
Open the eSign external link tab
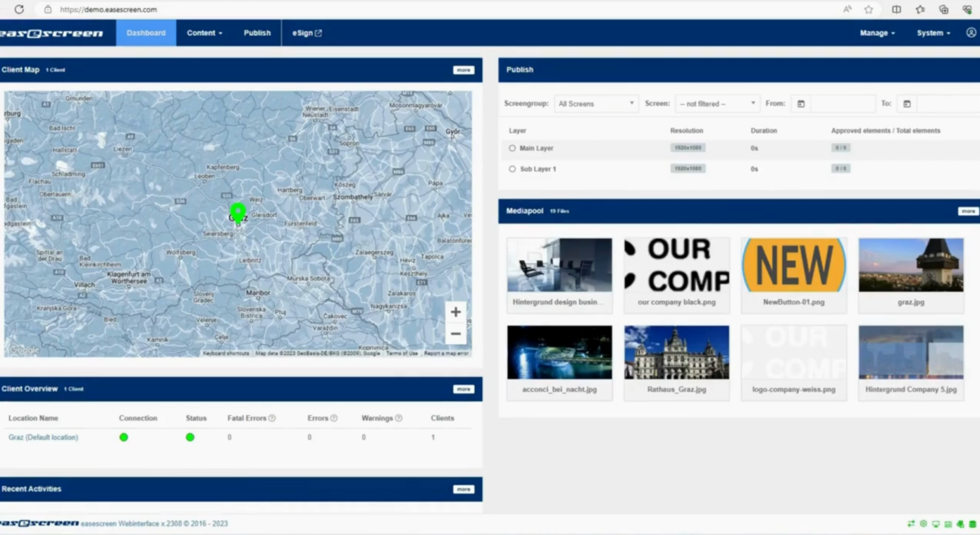pos(306,33)
